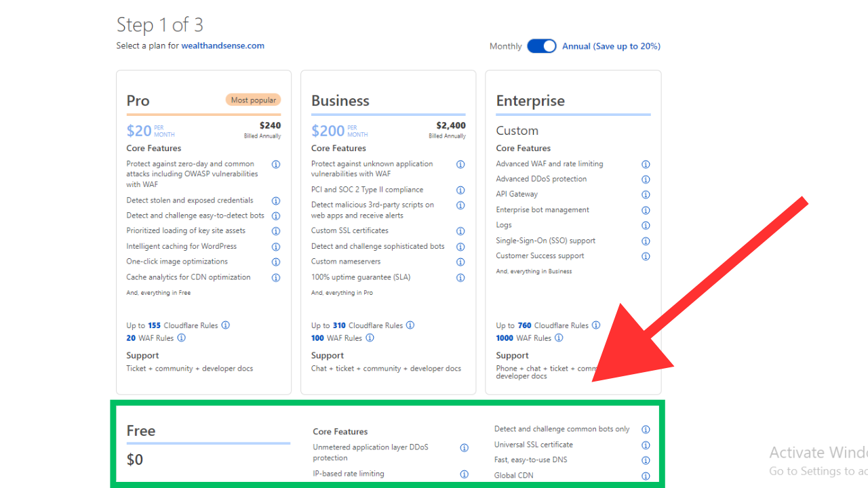868x488 pixels.
Task: Select the Free $0 plan
Action: tap(170, 444)
